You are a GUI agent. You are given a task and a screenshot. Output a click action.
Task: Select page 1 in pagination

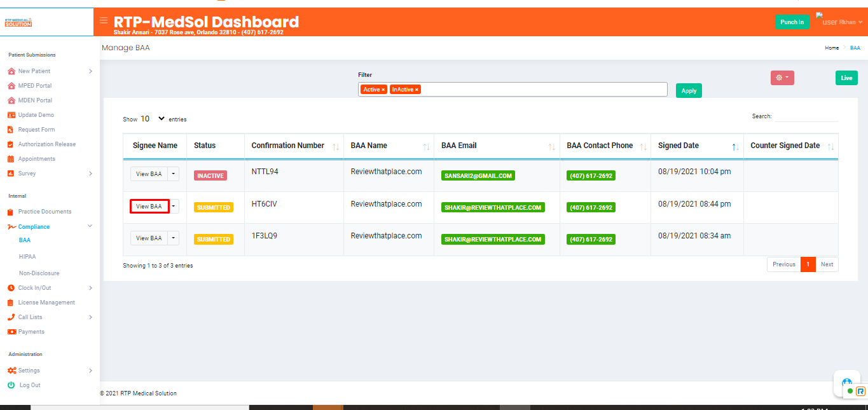tap(808, 264)
